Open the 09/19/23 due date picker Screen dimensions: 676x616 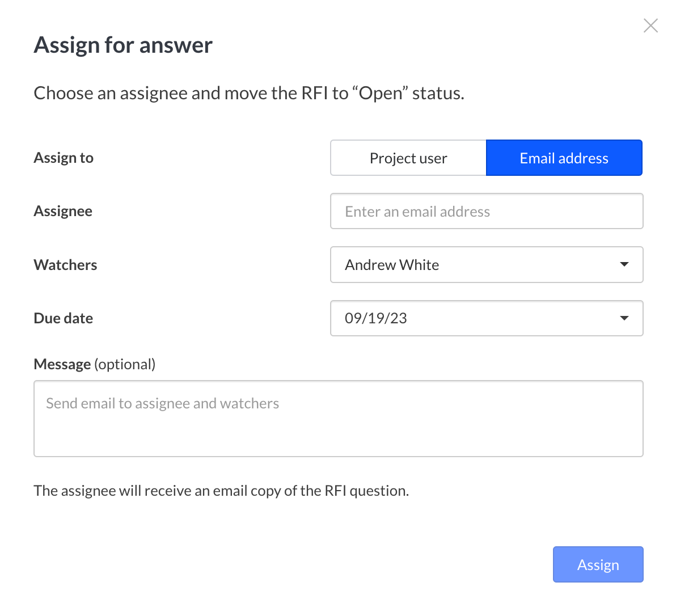coord(476,318)
